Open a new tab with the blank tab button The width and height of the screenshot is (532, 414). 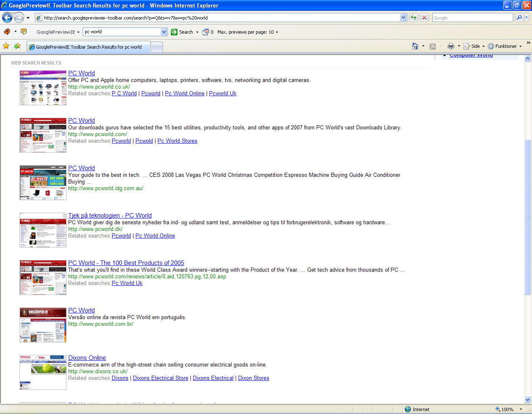[156, 47]
